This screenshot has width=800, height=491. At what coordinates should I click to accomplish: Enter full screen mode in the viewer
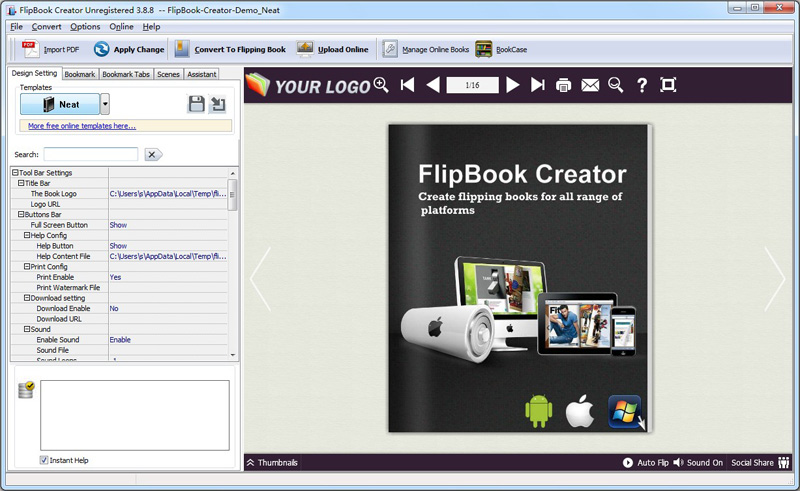pos(668,85)
